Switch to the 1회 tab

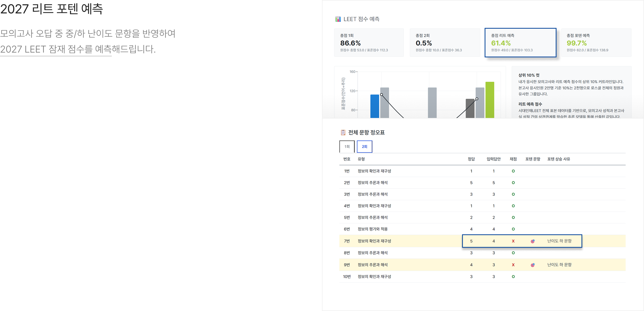pos(347,147)
